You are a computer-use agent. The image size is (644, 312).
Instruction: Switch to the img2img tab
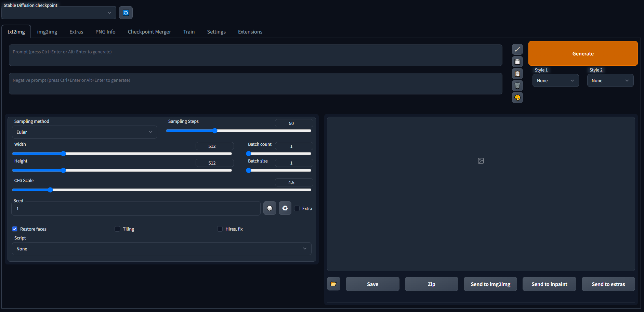coord(47,32)
